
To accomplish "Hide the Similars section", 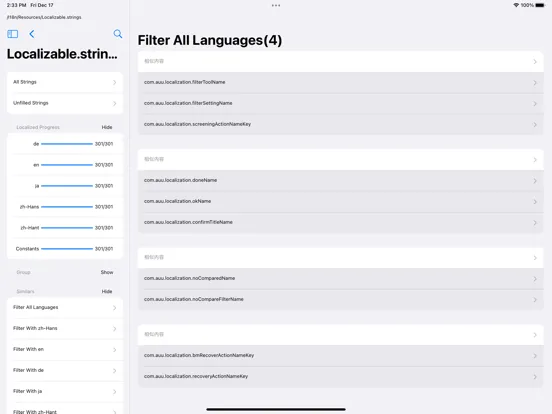I will click(x=107, y=291).
